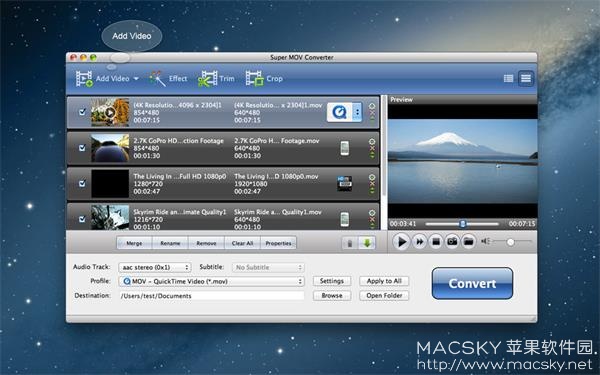
Task: Select the 4K Resolution video thumbnail
Action: (x=110, y=112)
